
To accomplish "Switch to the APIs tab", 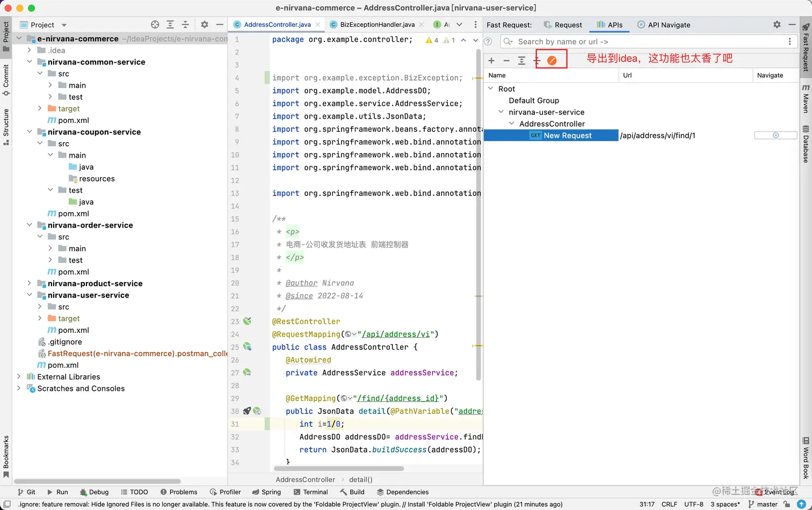I will (x=610, y=25).
